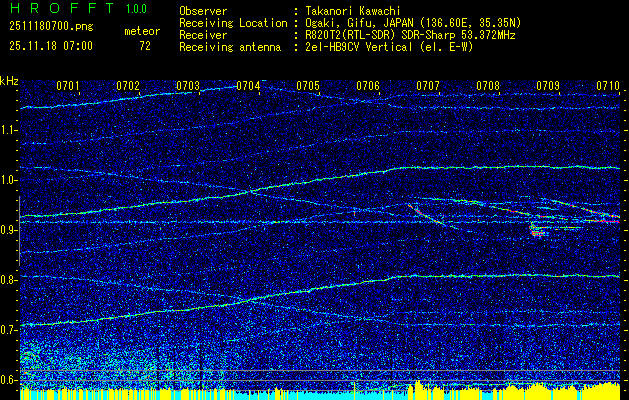The image size is (629, 400).
Task: Click the word meteor above the count
Action: [142, 31]
